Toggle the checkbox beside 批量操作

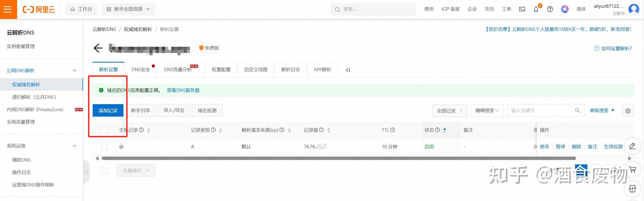click(105, 171)
